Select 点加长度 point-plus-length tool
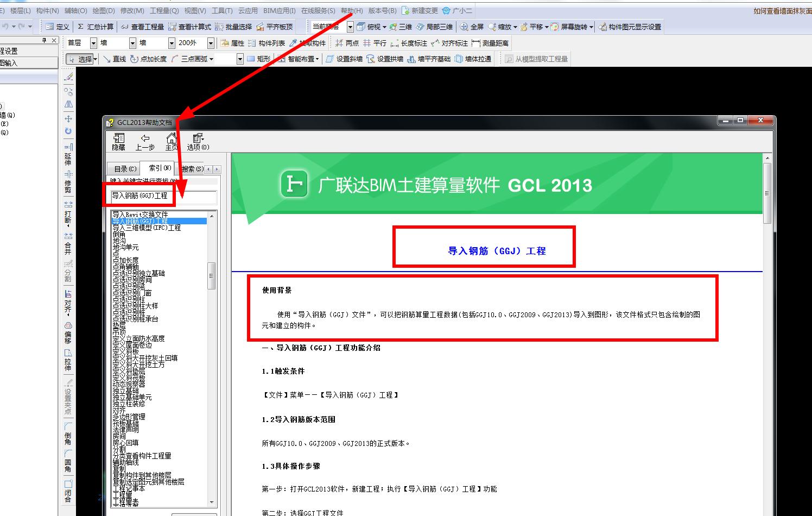The height and width of the screenshot is (516, 812). [x=148, y=59]
